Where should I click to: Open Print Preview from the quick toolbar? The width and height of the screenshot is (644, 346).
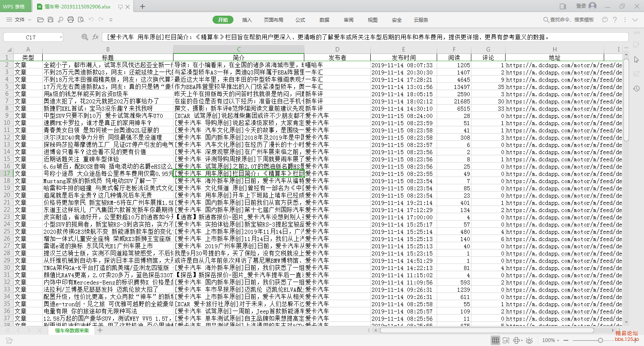80,20
